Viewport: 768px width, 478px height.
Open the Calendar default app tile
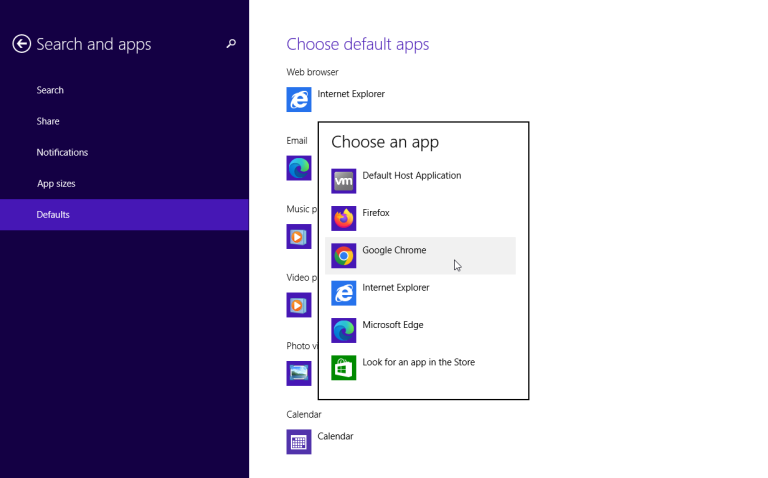[299, 441]
